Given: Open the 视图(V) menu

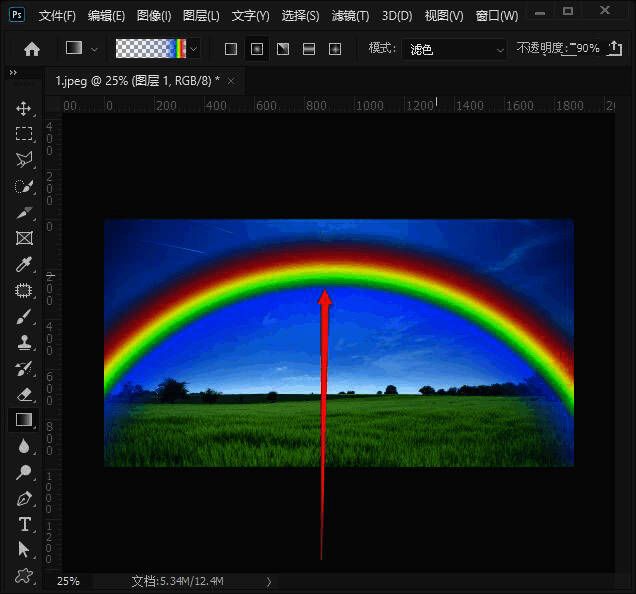Looking at the screenshot, I should (444, 16).
